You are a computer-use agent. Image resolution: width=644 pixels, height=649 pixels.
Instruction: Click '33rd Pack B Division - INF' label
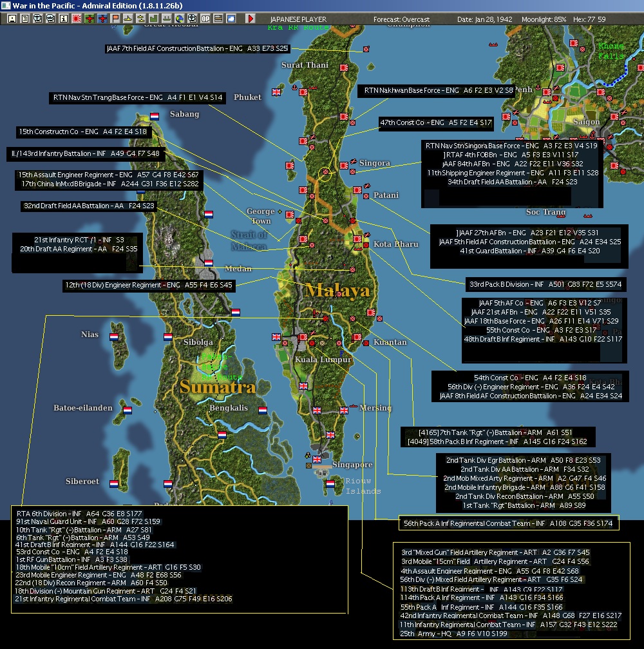click(545, 284)
